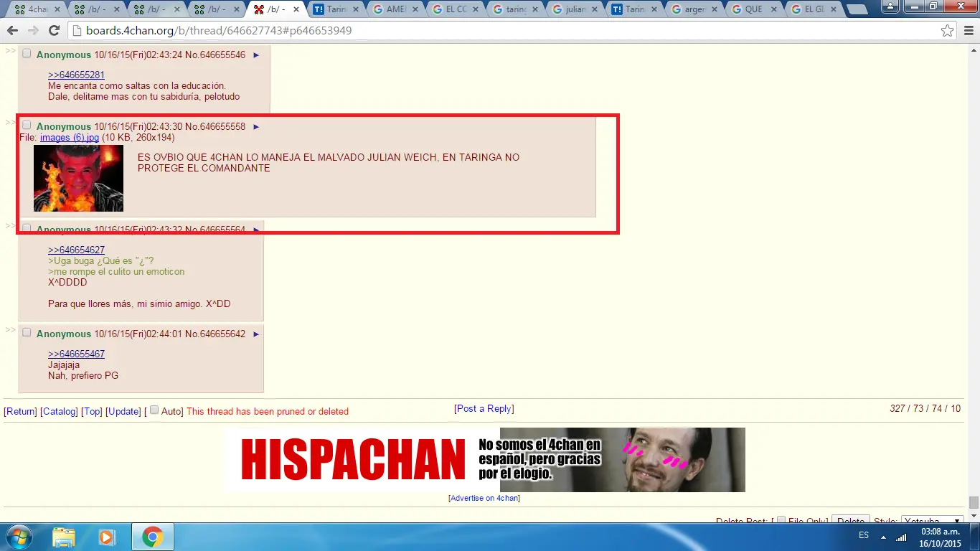Enable the Auto update checkbox
The width and height of the screenshot is (980, 551).
[x=154, y=410]
